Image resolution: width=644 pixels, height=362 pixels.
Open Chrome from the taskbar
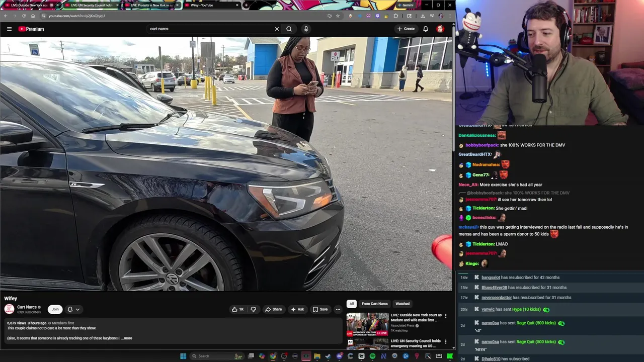click(x=273, y=356)
